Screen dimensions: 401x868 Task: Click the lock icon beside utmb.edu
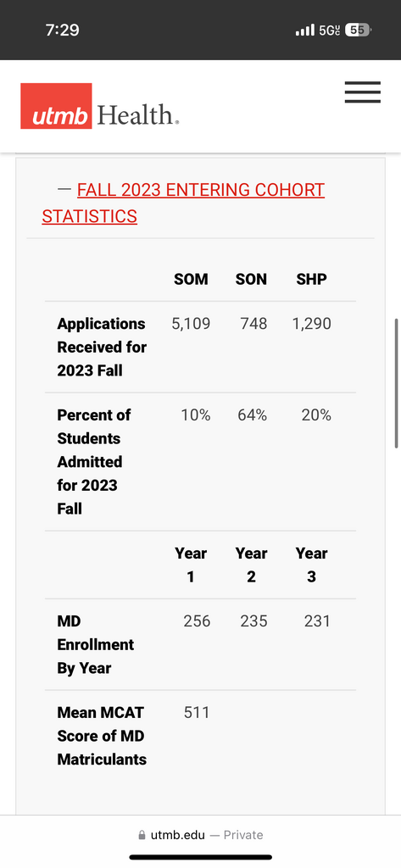pos(142,835)
